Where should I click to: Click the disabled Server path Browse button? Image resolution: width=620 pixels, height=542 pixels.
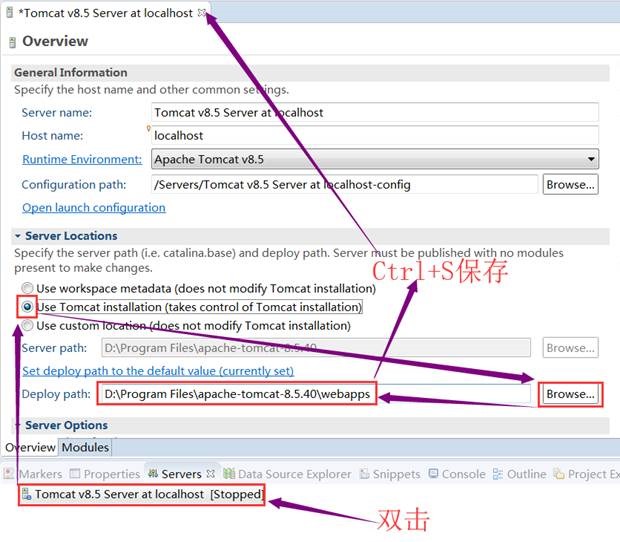click(x=570, y=348)
